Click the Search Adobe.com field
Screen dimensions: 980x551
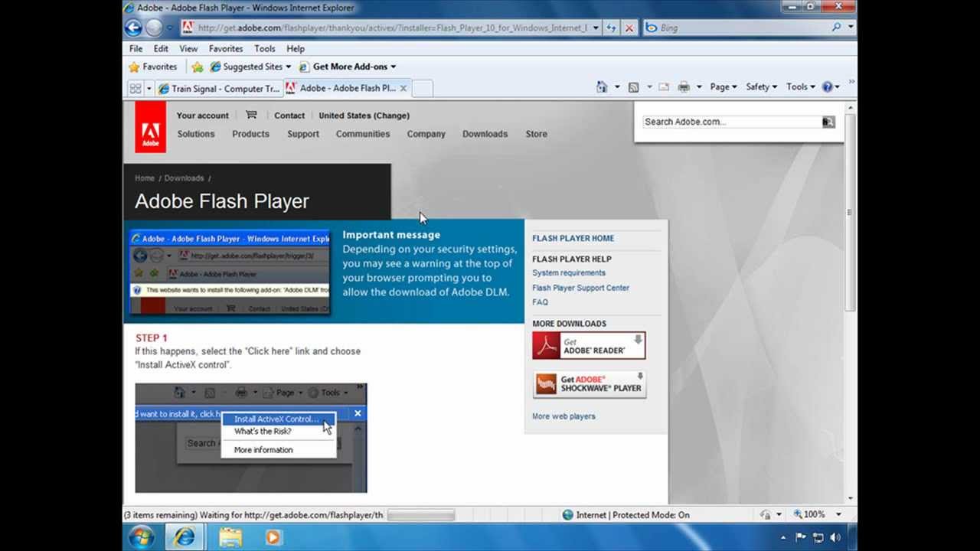pyautogui.click(x=731, y=122)
